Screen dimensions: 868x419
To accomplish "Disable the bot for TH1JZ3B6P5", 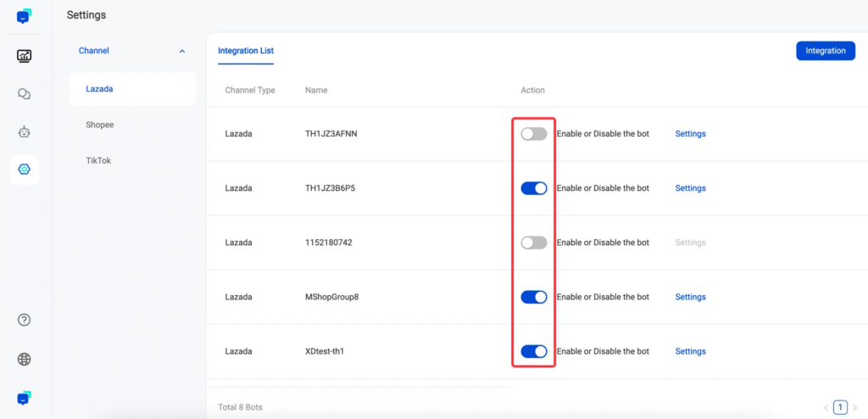I will [534, 188].
